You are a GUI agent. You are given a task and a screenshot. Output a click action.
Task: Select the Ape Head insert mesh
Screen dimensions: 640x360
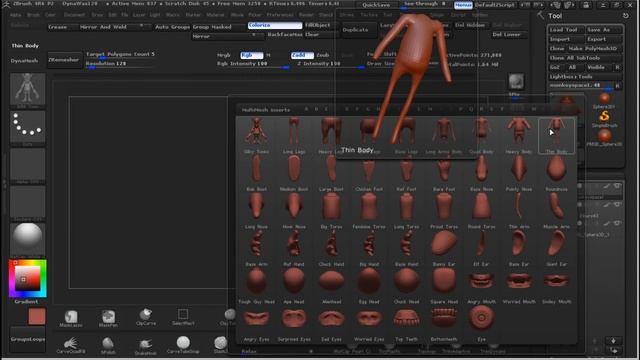point(294,286)
